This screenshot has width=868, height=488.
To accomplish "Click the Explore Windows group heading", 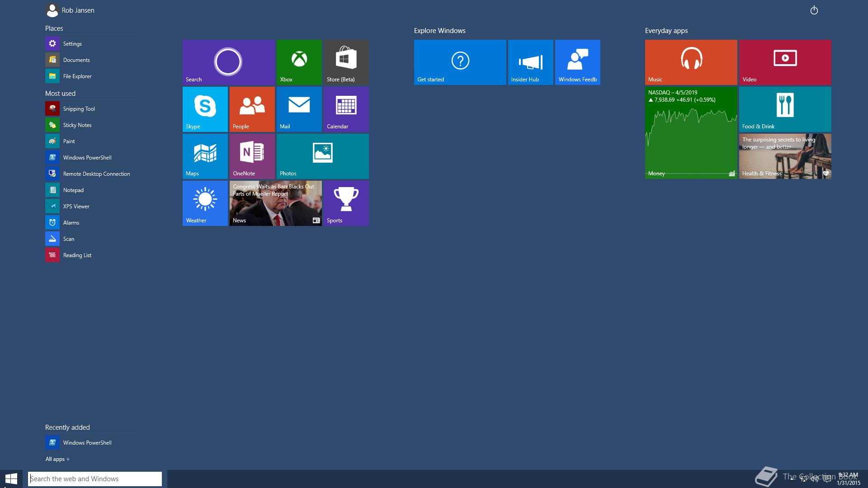I will (x=439, y=31).
